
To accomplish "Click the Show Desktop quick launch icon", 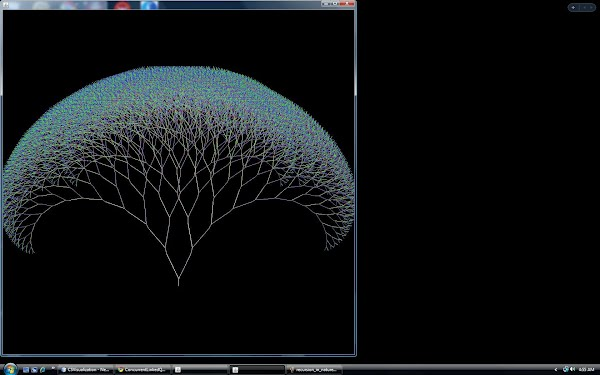I will pos(26,370).
